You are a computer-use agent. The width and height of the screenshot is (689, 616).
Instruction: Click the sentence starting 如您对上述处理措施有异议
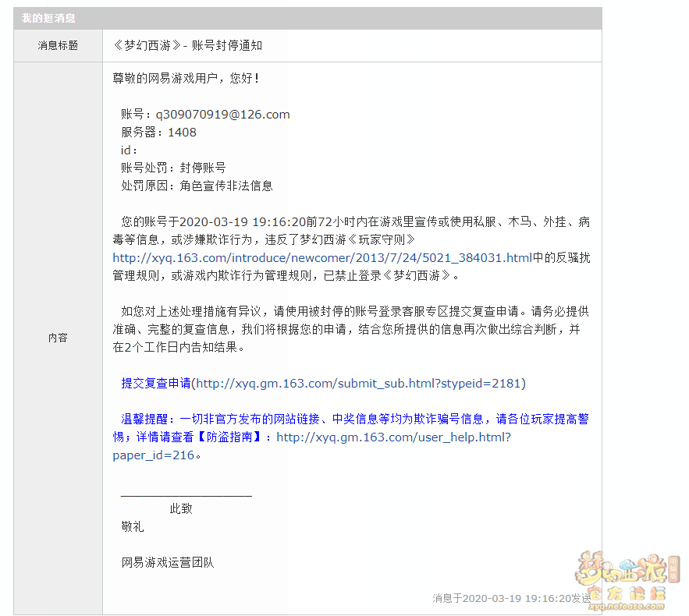point(350,329)
